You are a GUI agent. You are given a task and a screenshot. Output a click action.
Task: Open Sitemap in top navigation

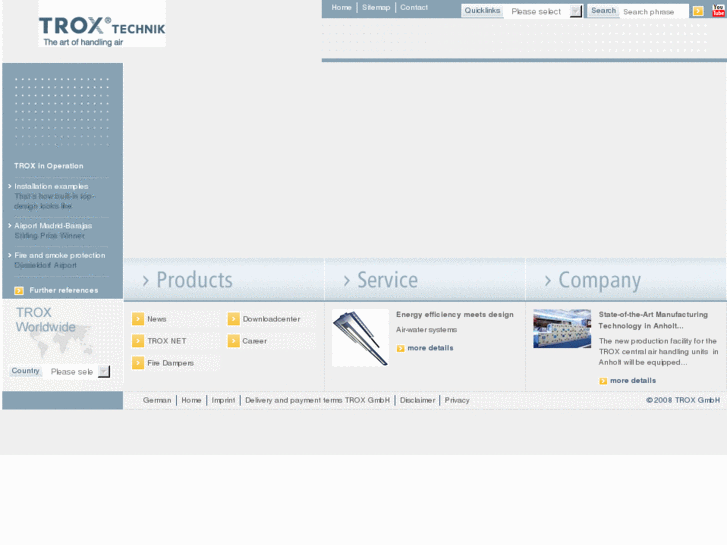[x=376, y=7]
